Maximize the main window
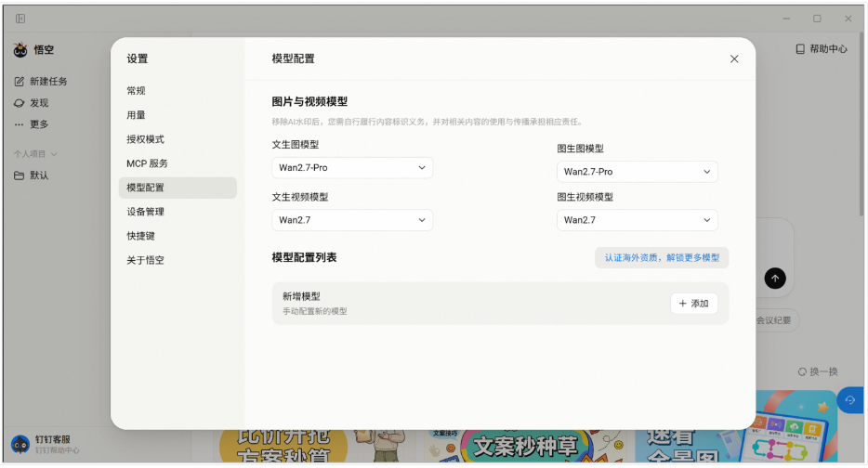The width and height of the screenshot is (868, 468). (x=817, y=19)
